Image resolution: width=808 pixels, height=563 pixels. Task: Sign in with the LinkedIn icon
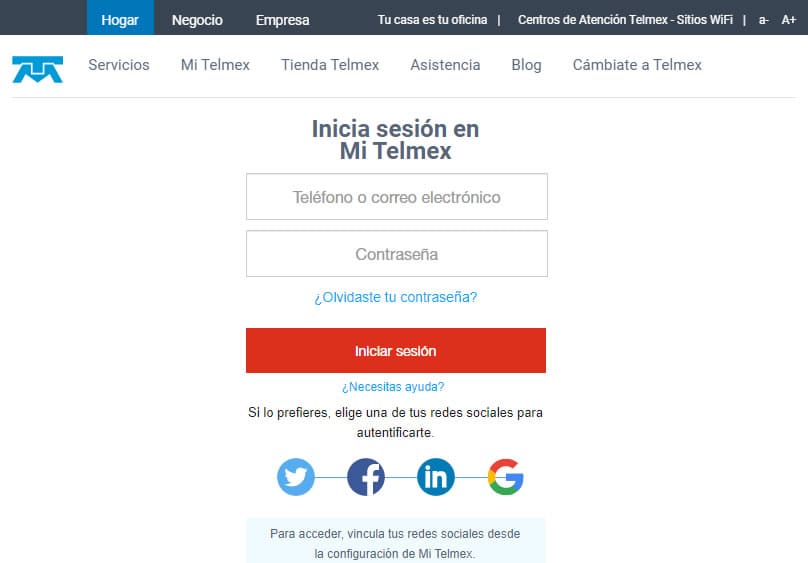[x=435, y=477]
